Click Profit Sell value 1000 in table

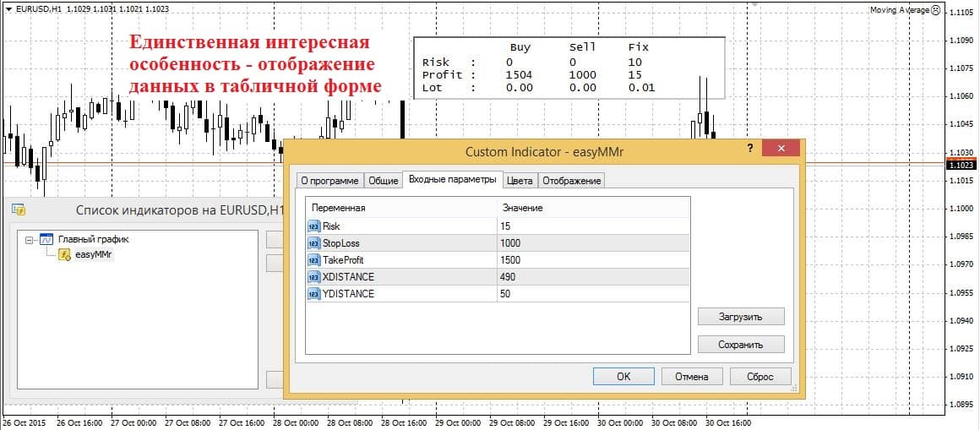tap(582, 75)
